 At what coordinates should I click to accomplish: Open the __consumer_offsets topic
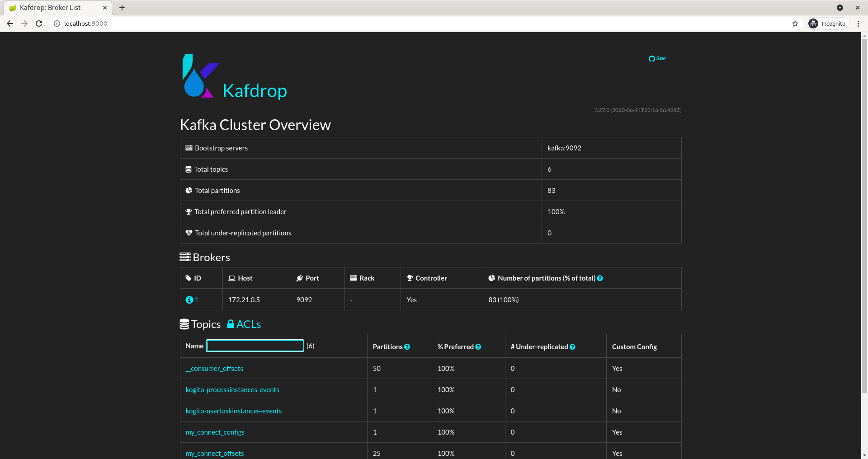point(214,369)
